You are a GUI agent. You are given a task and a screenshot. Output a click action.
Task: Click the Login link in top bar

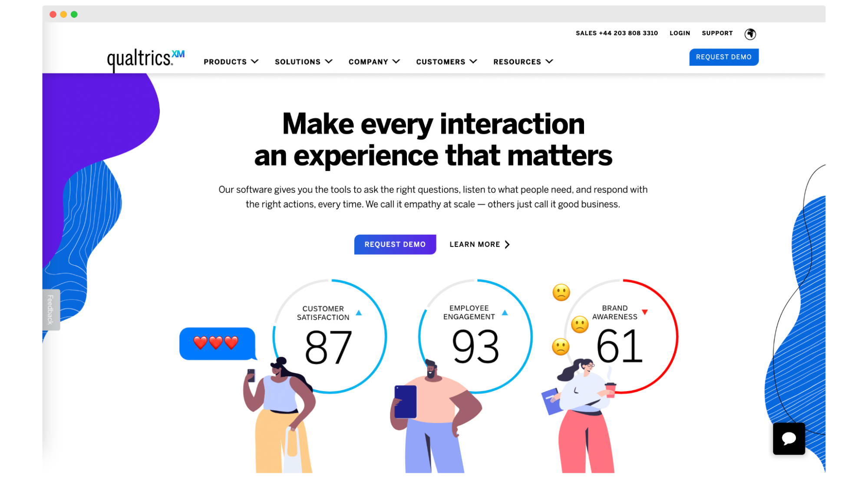(680, 33)
